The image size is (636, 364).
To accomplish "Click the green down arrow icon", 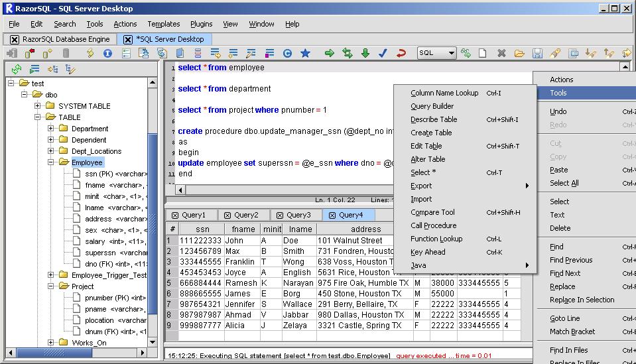I will click(x=365, y=53).
